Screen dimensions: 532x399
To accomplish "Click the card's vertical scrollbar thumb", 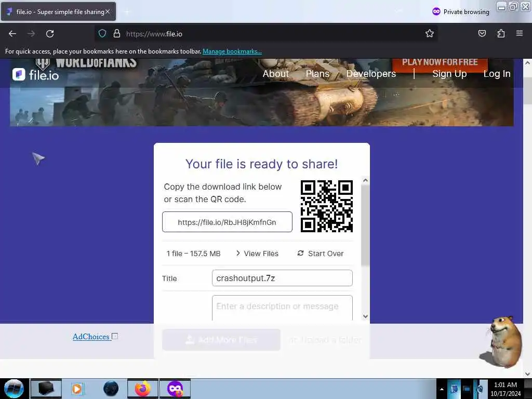I will (365, 225).
